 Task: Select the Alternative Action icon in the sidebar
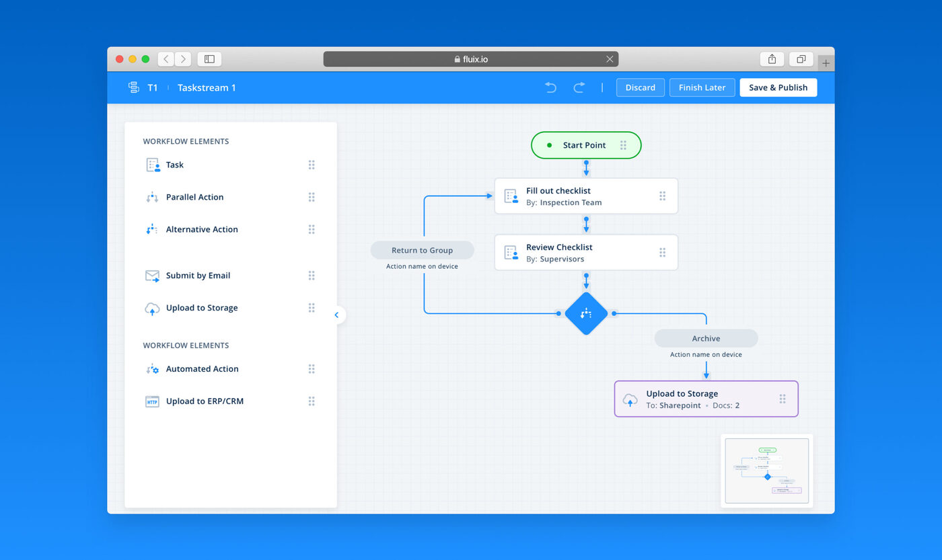pyautogui.click(x=151, y=229)
